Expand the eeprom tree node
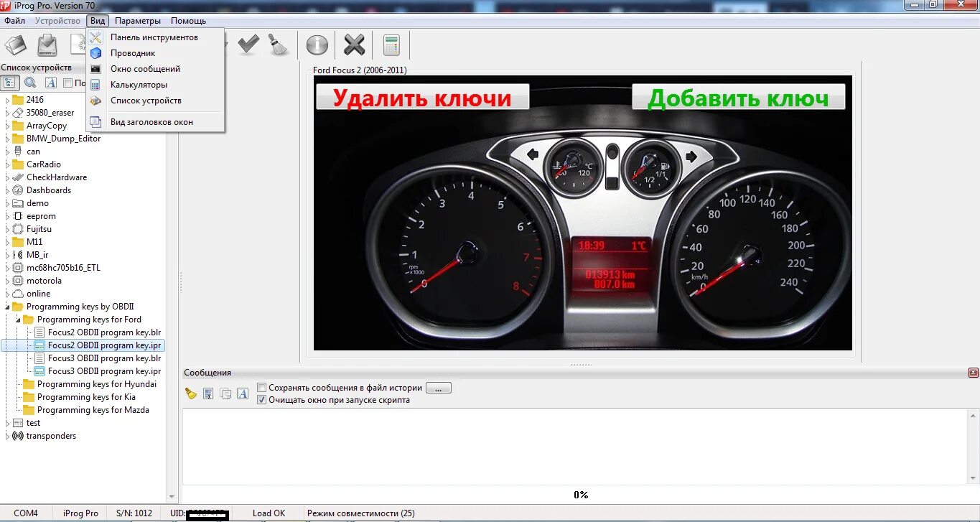Viewport: 980px width, 522px height. pyautogui.click(x=8, y=216)
